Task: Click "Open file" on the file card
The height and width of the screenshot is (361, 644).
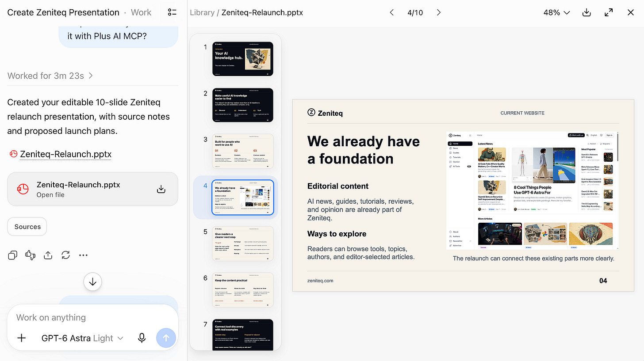Action: [50, 195]
